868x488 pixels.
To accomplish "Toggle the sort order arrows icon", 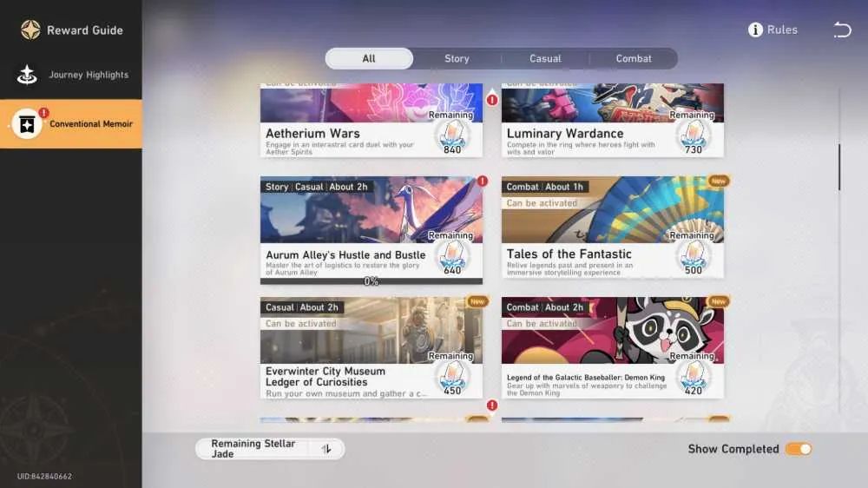I will click(326, 449).
